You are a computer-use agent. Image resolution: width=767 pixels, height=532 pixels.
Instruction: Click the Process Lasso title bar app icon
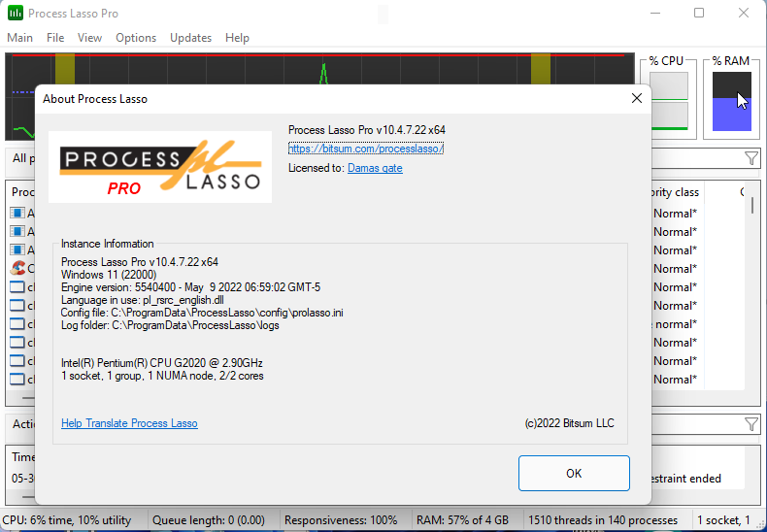(x=16, y=14)
